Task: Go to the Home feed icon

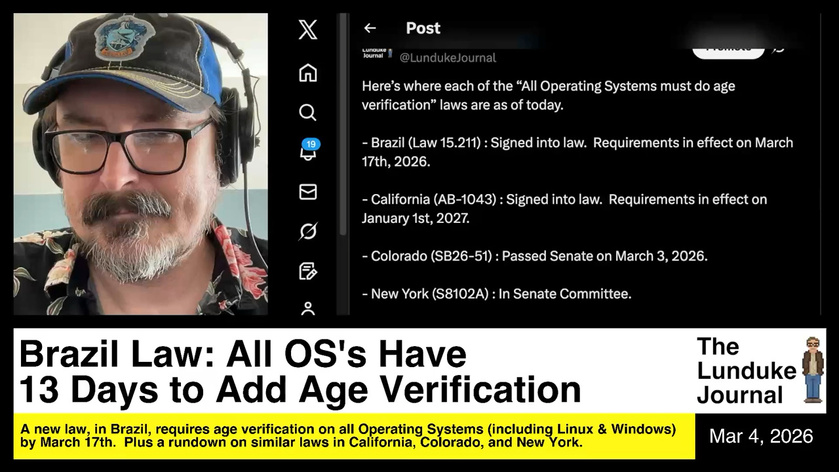Action: [308, 72]
